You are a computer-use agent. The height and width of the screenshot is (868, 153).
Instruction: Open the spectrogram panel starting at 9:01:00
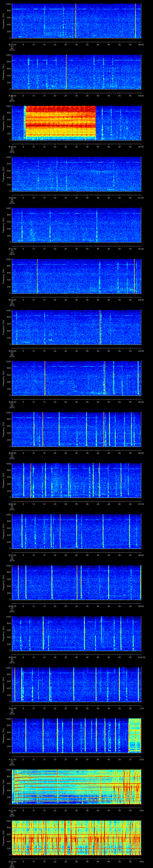click(x=77, y=736)
